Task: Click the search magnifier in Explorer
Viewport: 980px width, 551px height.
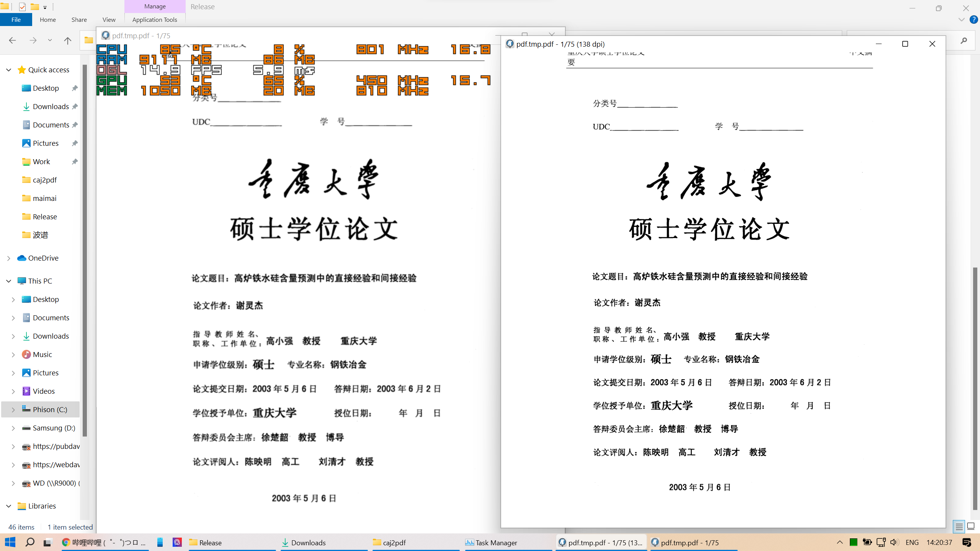Action: pos(964,41)
